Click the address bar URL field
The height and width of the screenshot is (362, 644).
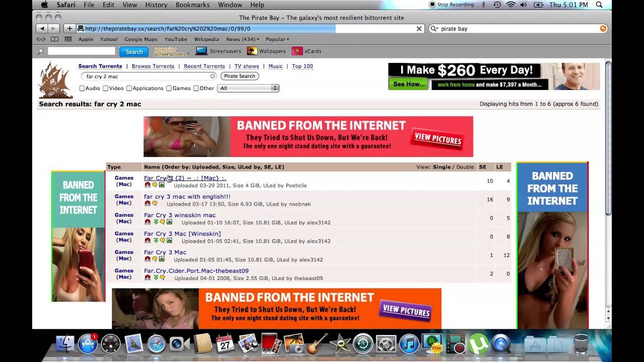coord(249,29)
